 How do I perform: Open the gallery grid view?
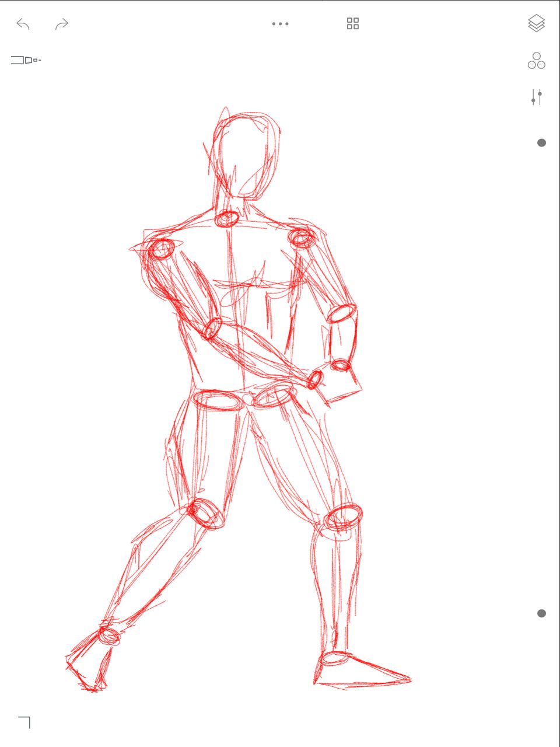coord(353,23)
